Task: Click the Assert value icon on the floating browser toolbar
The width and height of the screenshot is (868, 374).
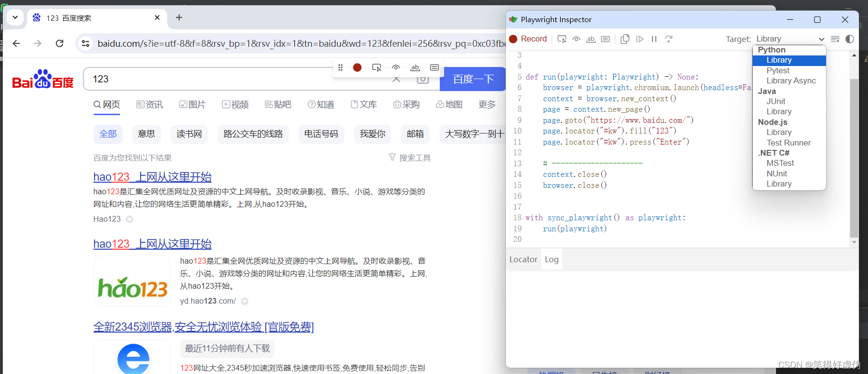Action: pos(434,67)
